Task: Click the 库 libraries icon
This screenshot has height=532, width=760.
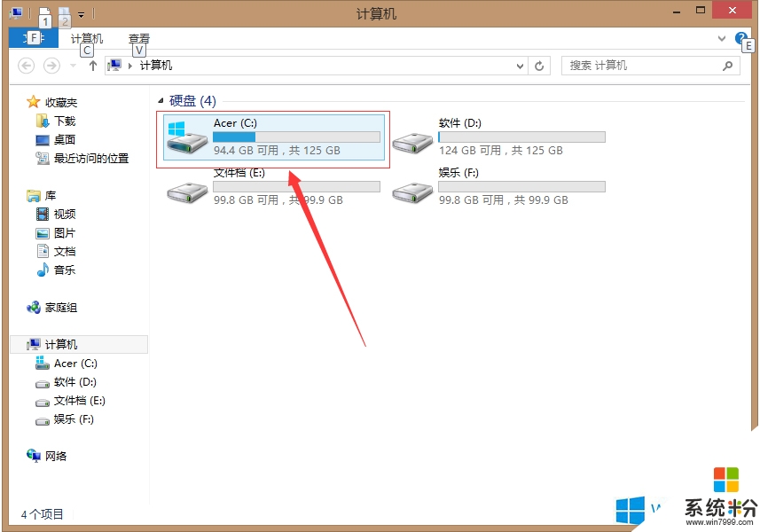Action: click(x=34, y=196)
